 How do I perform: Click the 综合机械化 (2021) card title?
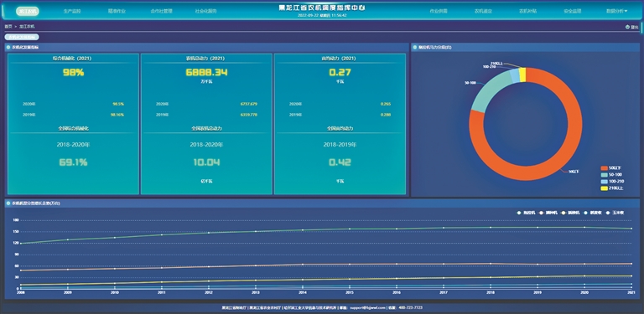click(x=72, y=59)
